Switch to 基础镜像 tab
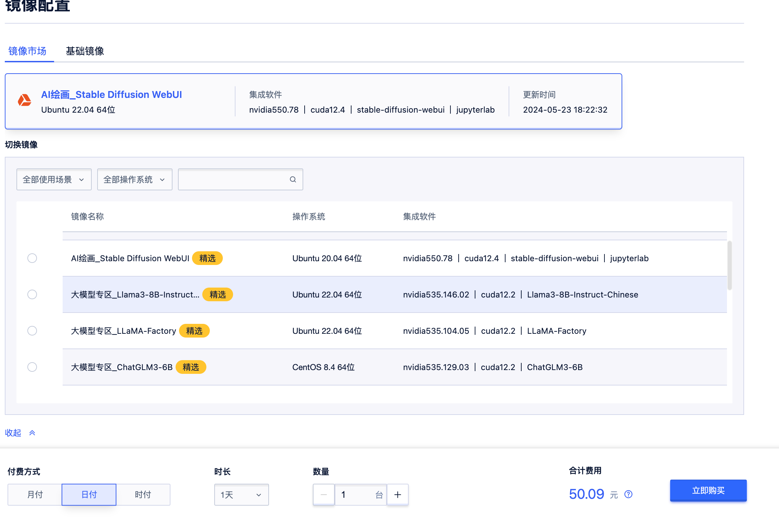The height and width of the screenshot is (532, 779). [85, 51]
